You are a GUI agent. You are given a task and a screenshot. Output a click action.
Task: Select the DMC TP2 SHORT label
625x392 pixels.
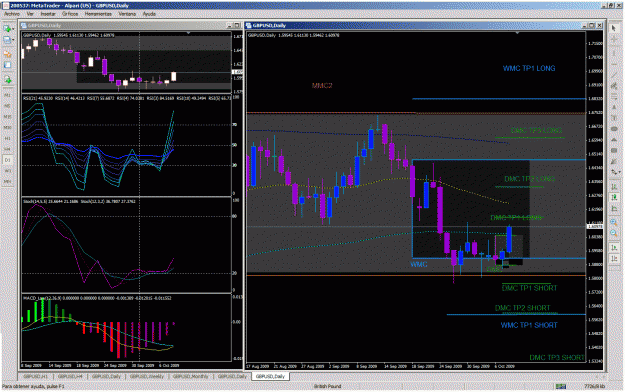[522, 308]
